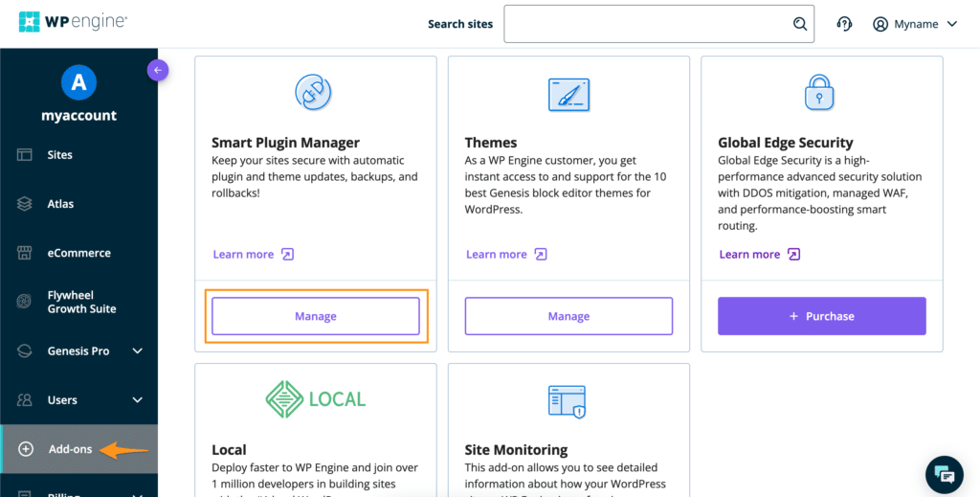The width and height of the screenshot is (980, 497).
Task: Click the Site Monitoring icon
Action: pos(568,401)
